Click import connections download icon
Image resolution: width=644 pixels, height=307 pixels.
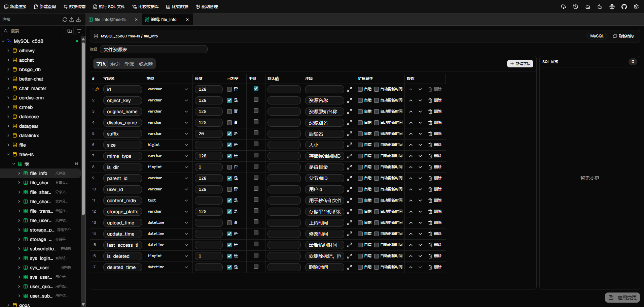pos(78,20)
